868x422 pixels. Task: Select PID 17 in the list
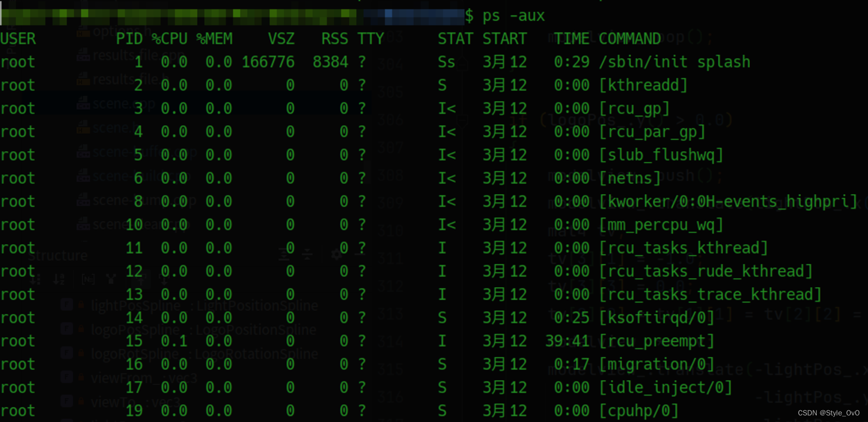134,388
